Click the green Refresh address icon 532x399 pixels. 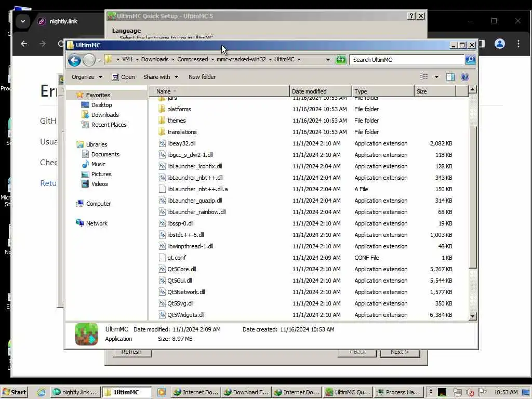pyautogui.click(x=341, y=60)
